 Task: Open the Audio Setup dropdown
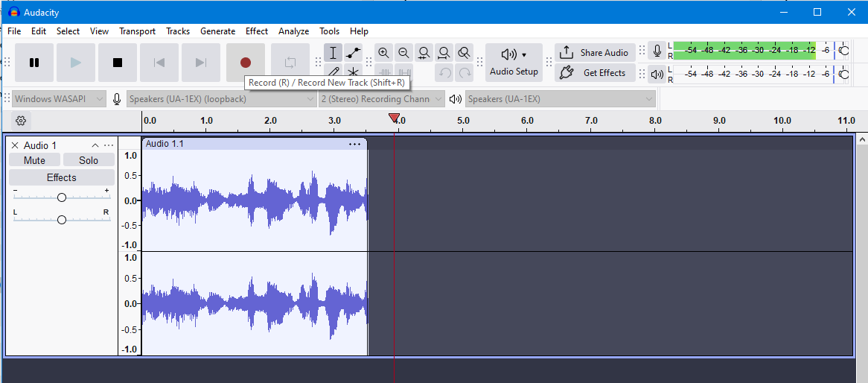[x=514, y=63]
